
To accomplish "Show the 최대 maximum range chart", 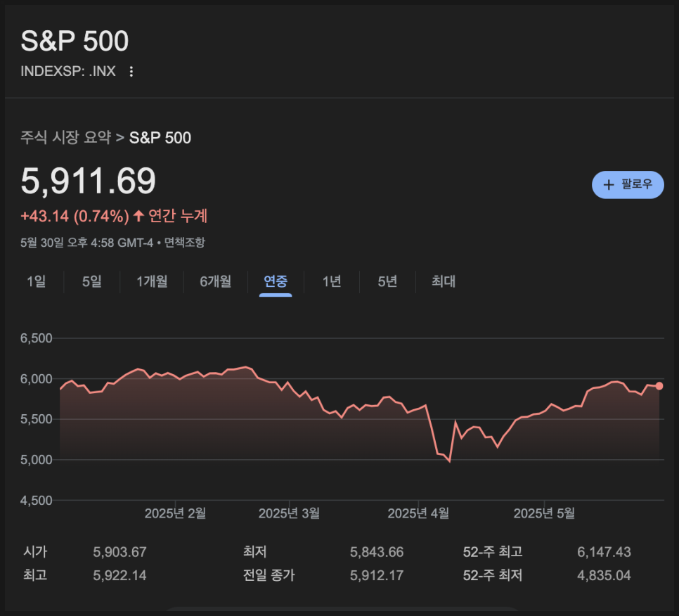I will click(x=444, y=281).
